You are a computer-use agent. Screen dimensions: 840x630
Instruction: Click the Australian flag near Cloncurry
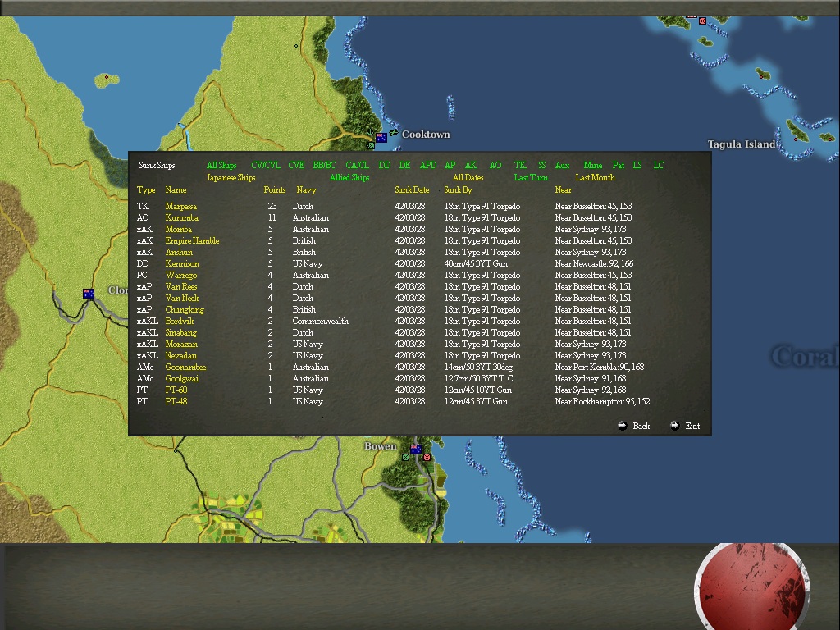point(89,294)
